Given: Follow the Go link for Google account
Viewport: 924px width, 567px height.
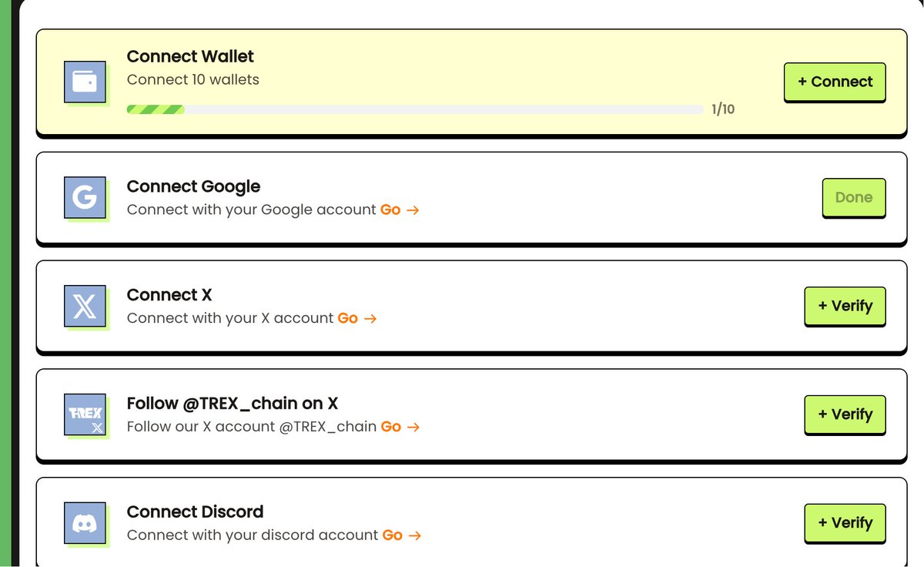Looking at the screenshot, I should coord(399,210).
